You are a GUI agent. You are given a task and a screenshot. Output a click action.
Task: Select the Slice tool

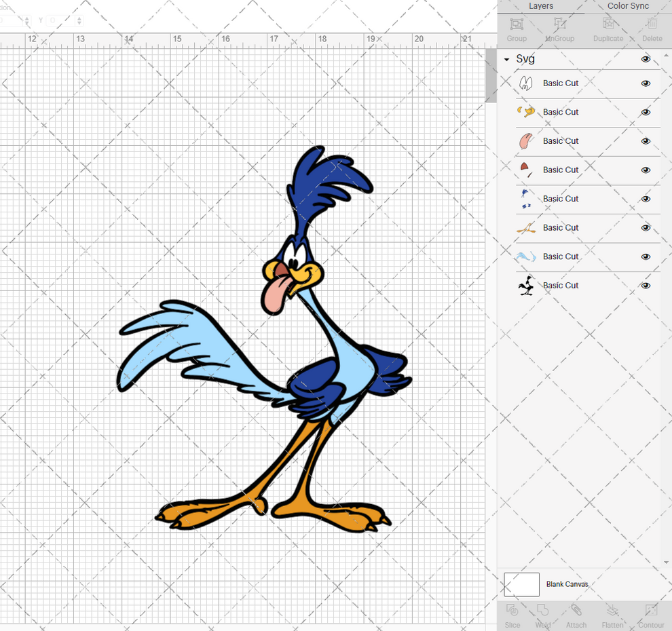coord(512,615)
